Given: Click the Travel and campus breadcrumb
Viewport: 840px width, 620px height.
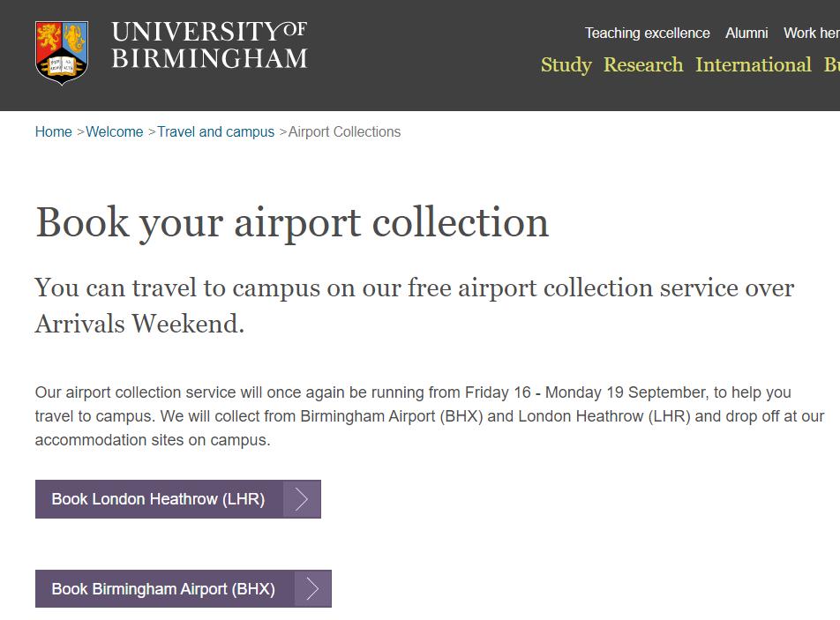Looking at the screenshot, I should pyautogui.click(x=215, y=131).
